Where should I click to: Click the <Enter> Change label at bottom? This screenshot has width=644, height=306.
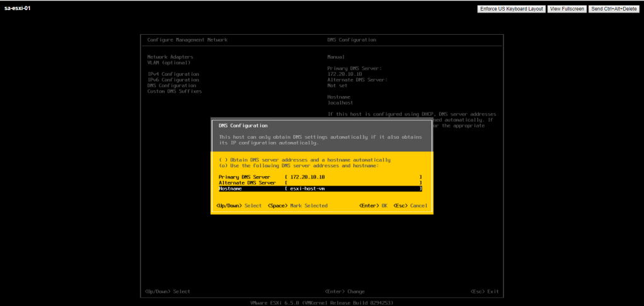pos(345,291)
